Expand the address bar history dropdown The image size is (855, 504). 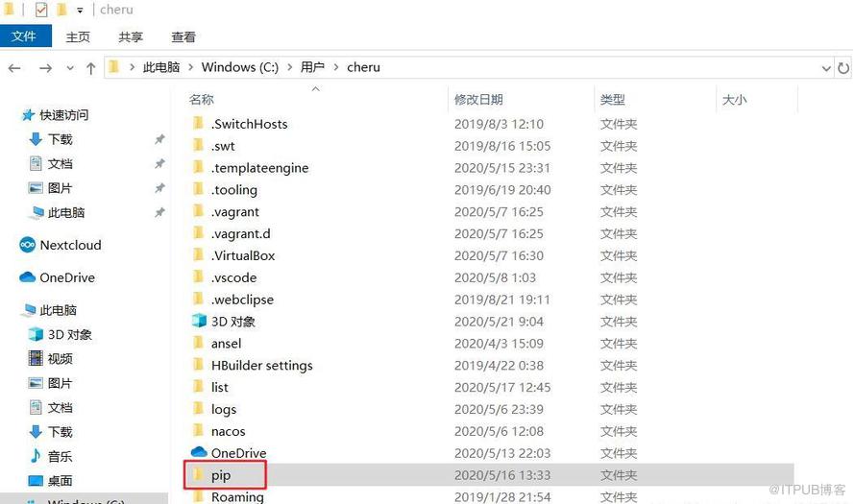[826, 68]
